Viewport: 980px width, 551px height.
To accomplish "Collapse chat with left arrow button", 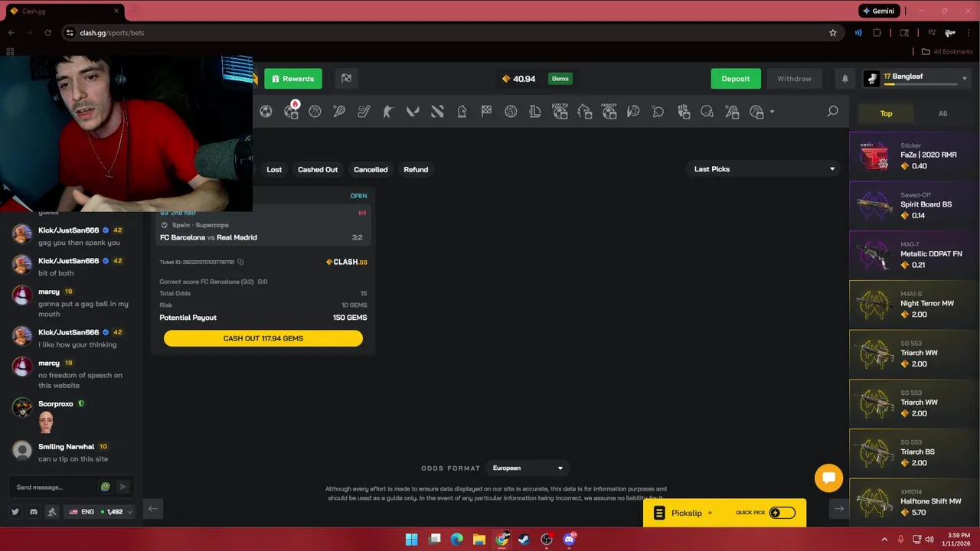I will [x=152, y=509].
